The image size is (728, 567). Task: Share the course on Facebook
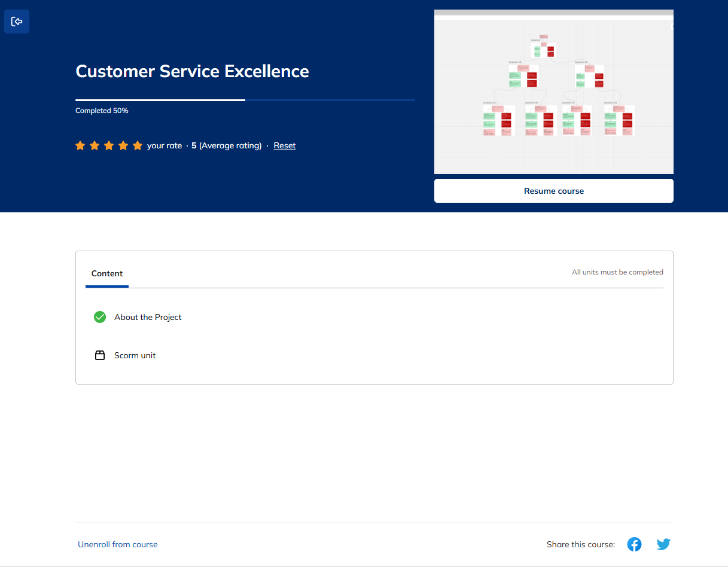(634, 544)
